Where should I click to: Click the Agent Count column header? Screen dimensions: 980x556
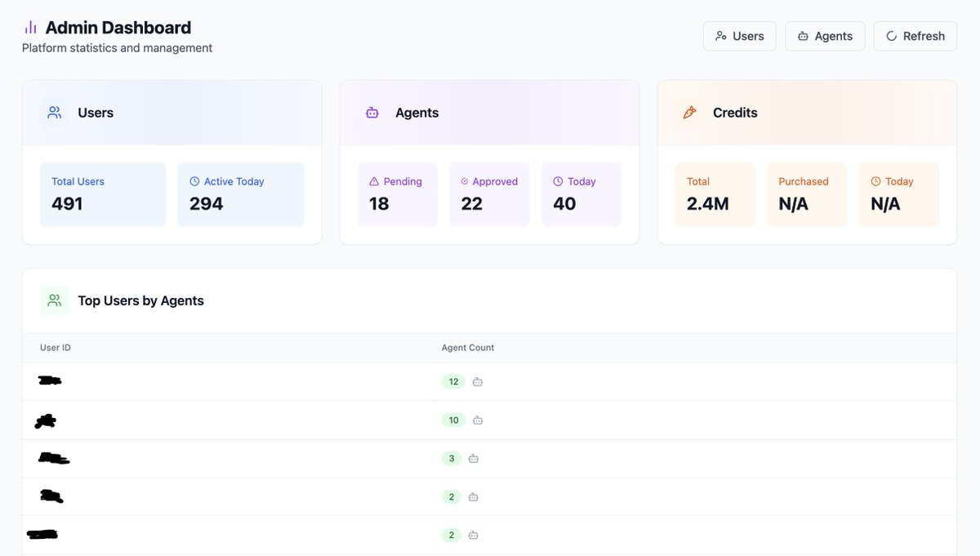[468, 348]
